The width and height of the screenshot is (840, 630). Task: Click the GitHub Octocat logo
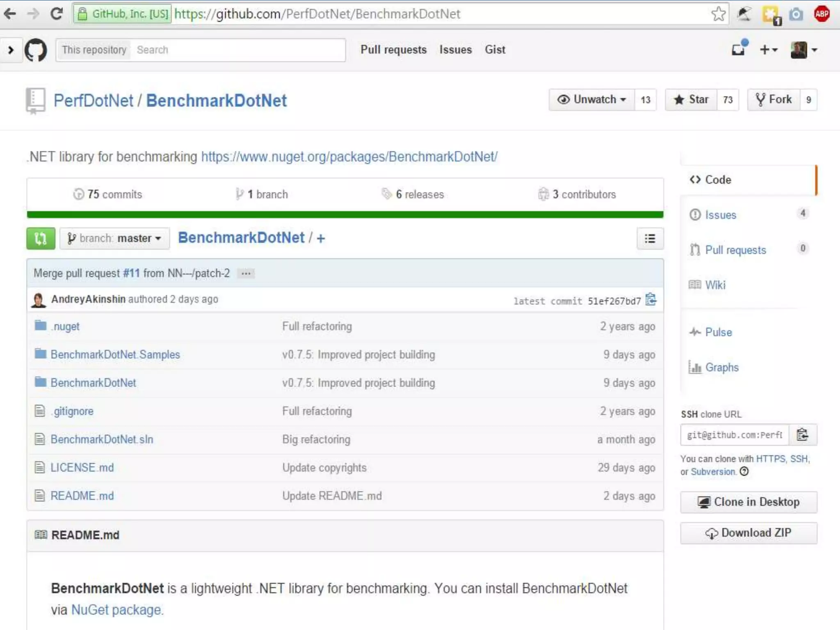click(36, 50)
